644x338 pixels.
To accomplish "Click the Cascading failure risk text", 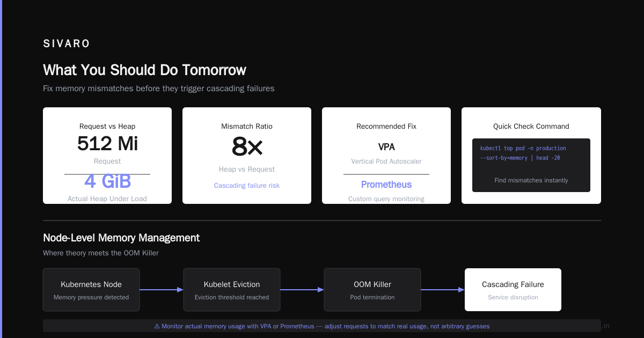I will (x=247, y=186).
